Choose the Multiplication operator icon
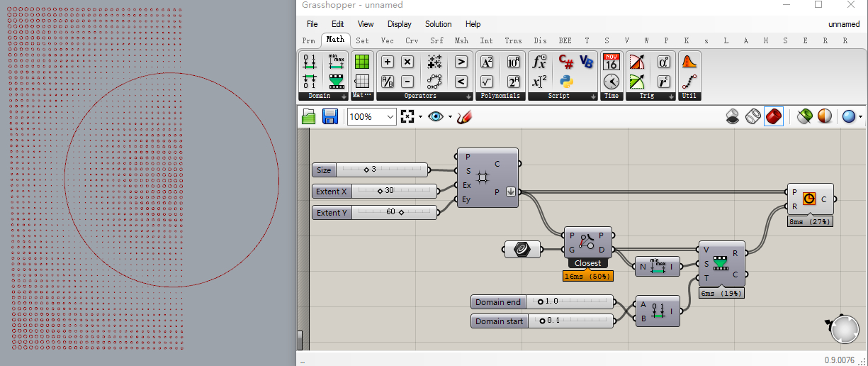Image resolution: width=868 pixels, height=366 pixels. pyautogui.click(x=407, y=62)
